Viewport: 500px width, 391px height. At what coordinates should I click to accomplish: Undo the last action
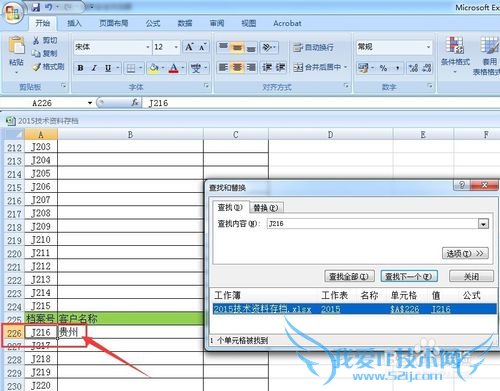(49, 7)
